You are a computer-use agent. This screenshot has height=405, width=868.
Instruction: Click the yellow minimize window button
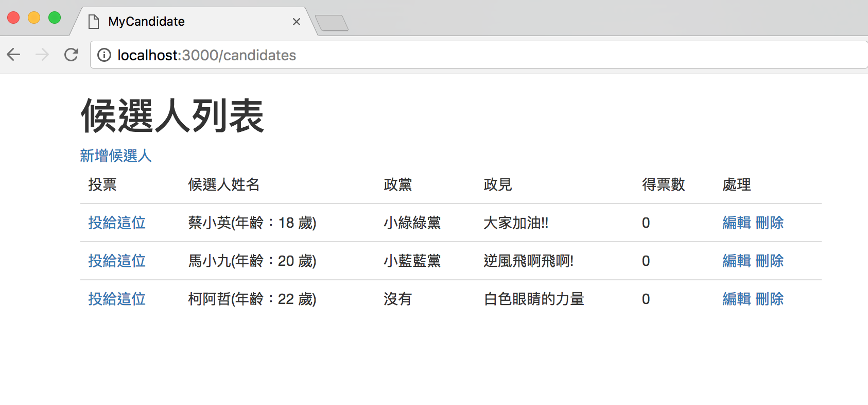click(x=34, y=18)
